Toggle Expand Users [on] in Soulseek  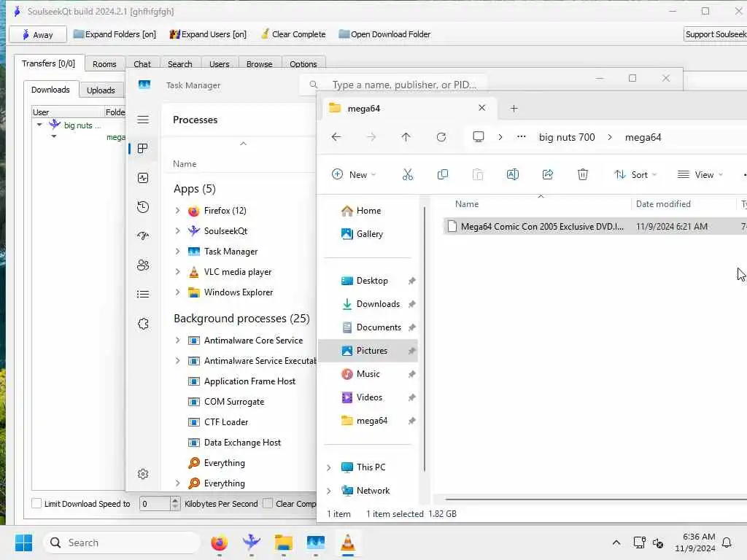[x=208, y=34]
